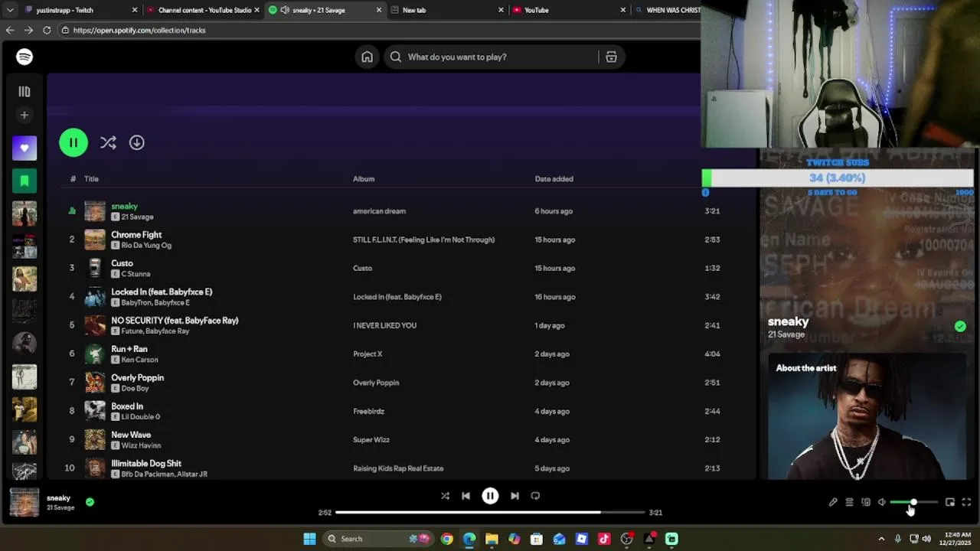Open Your Library sidebar icon
The height and width of the screenshot is (551, 980).
tap(24, 92)
